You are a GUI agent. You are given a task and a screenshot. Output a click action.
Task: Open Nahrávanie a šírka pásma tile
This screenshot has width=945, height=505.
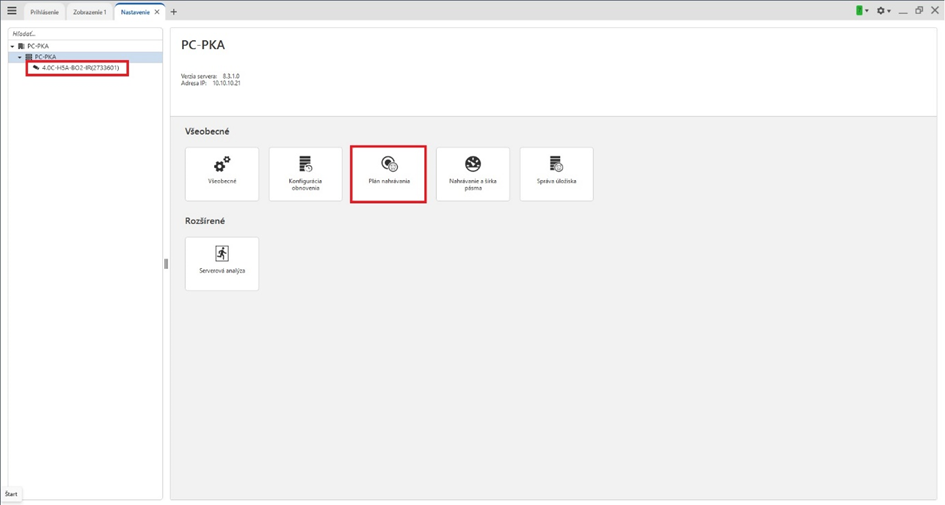(x=473, y=174)
